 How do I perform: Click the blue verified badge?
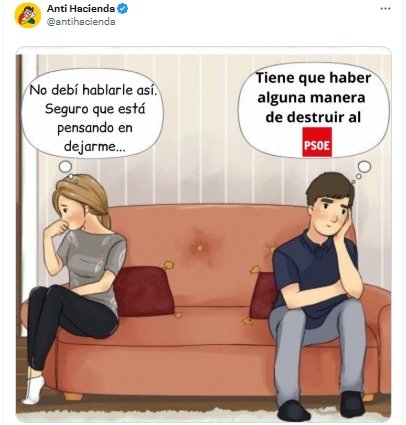click(x=123, y=9)
